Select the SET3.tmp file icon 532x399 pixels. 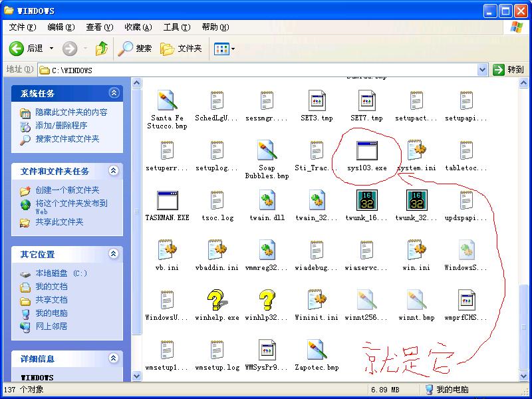pyautogui.click(x=317, y=100)
